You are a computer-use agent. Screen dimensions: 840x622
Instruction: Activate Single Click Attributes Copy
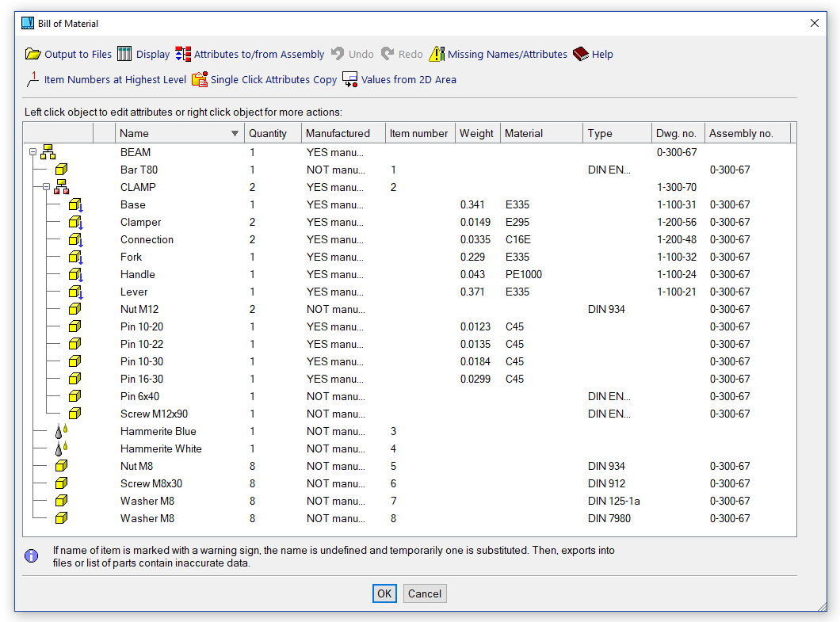[x=199, y=79]
